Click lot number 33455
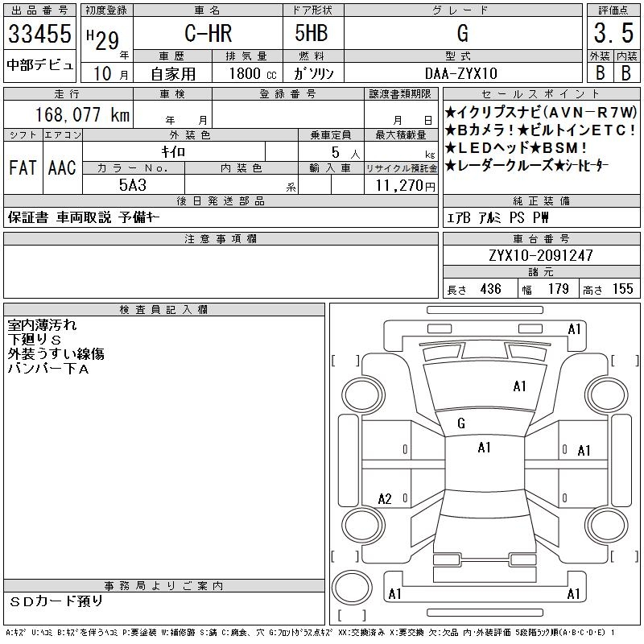This screenshot has width=644, height=644. click(39, 33)
